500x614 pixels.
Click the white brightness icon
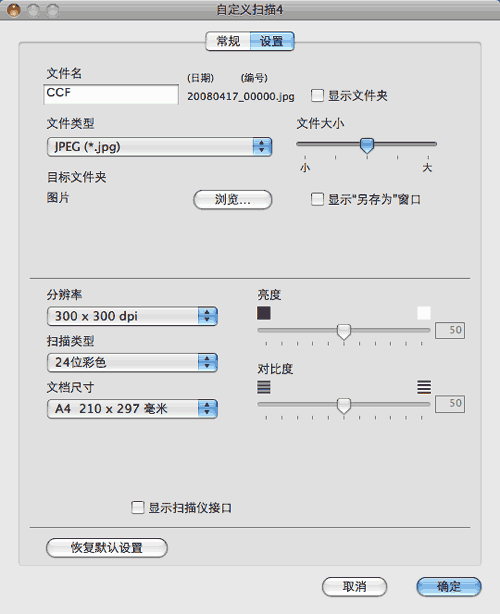(x=424, y=313)
